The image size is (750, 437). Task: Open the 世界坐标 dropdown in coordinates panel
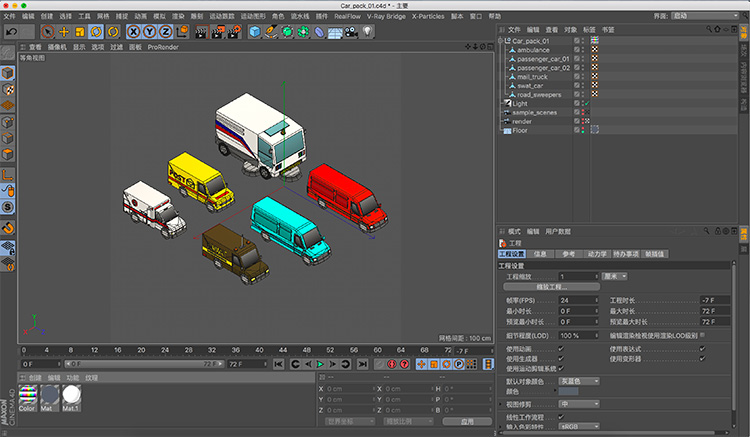coord(350,421)
